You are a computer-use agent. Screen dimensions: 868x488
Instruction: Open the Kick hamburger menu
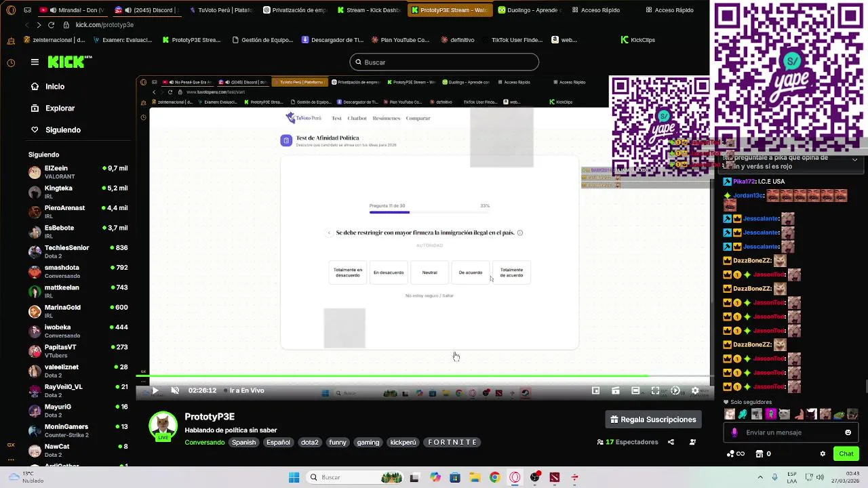pos(35,62)
